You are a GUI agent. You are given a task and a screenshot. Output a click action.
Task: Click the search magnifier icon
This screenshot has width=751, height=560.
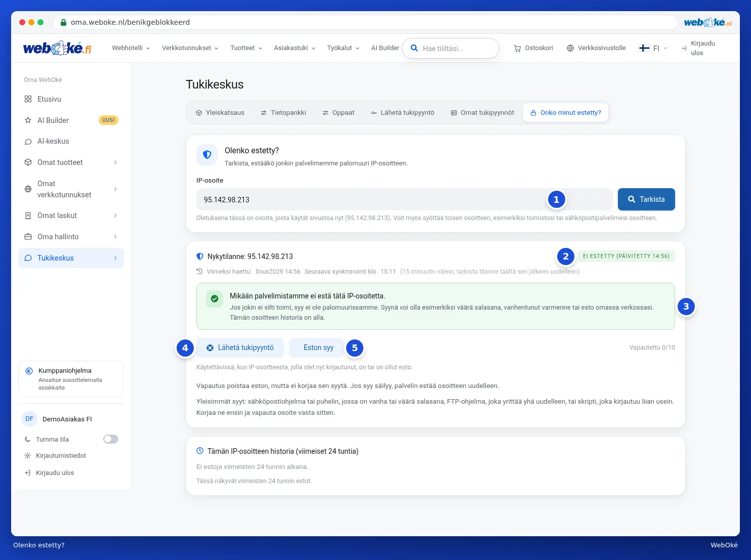click(414, 48)
